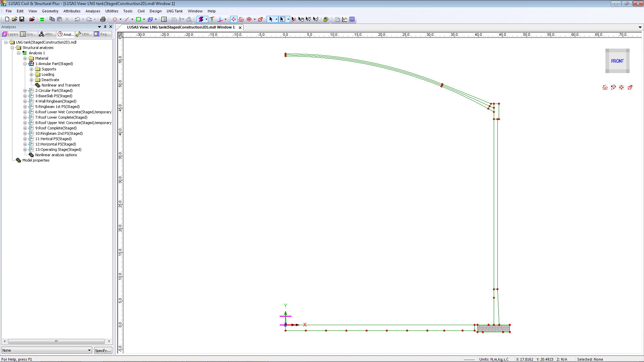Image resolution: width=644 pixels, height=362 pixels.
Task: Click the Home view icon in main toolbar
Action: pos(241,19)
